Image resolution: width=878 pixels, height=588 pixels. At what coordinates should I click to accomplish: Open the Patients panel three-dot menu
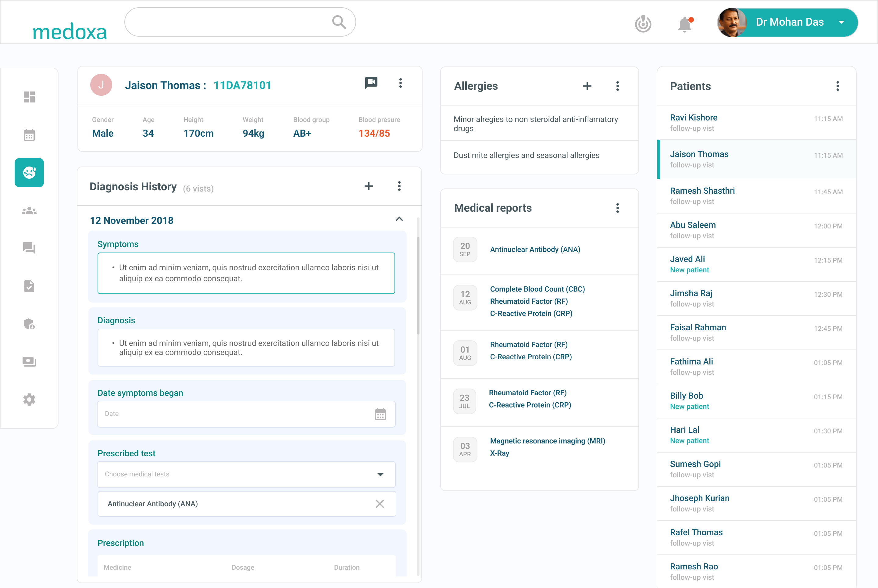[837, 86]
